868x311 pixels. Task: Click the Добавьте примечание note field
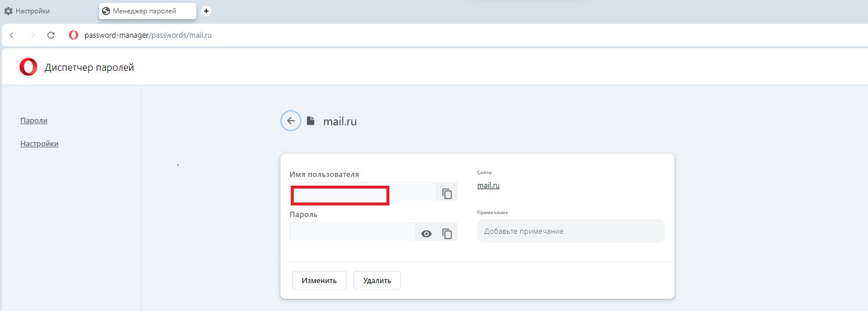click(x=571, y=231)
